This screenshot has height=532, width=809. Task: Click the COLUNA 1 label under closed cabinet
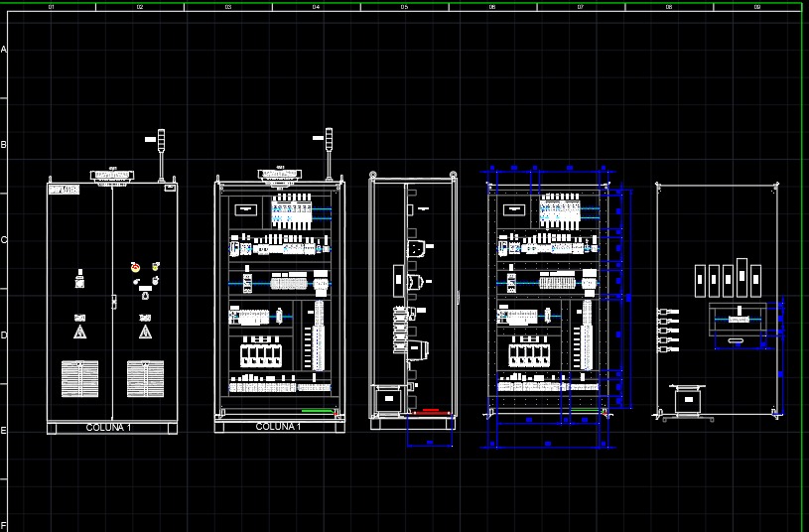coord(111,427)
